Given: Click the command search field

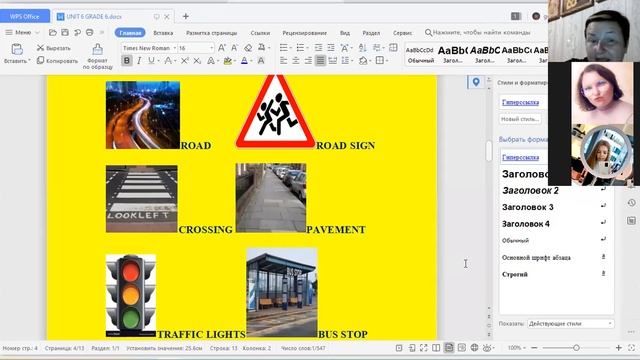Looking at the screenshot, I should point(478,32).
